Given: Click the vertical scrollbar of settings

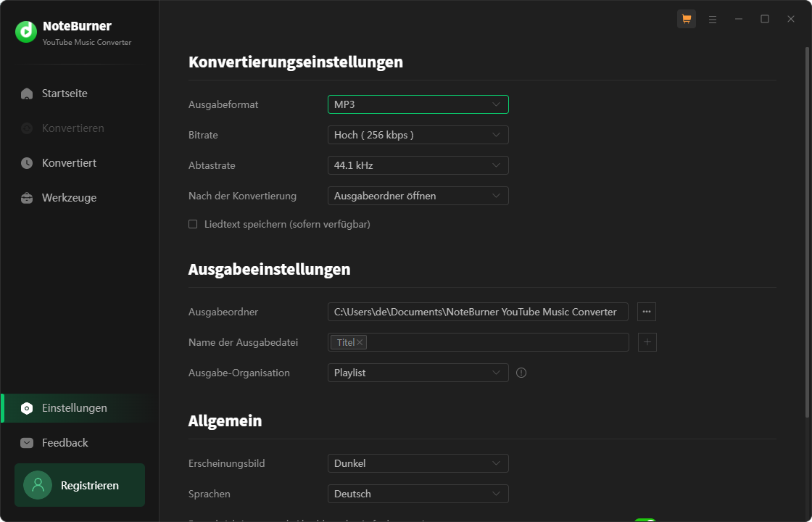Looking at the screenshot, I should pos(807,233).
